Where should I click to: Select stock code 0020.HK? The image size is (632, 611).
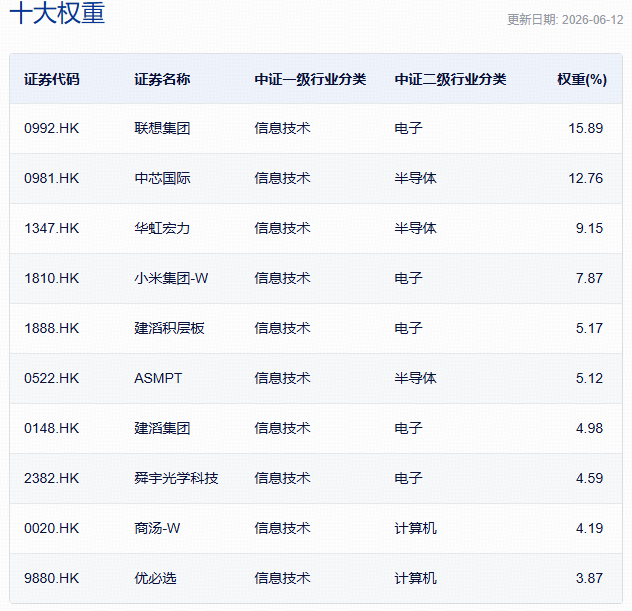coord(52,528)
